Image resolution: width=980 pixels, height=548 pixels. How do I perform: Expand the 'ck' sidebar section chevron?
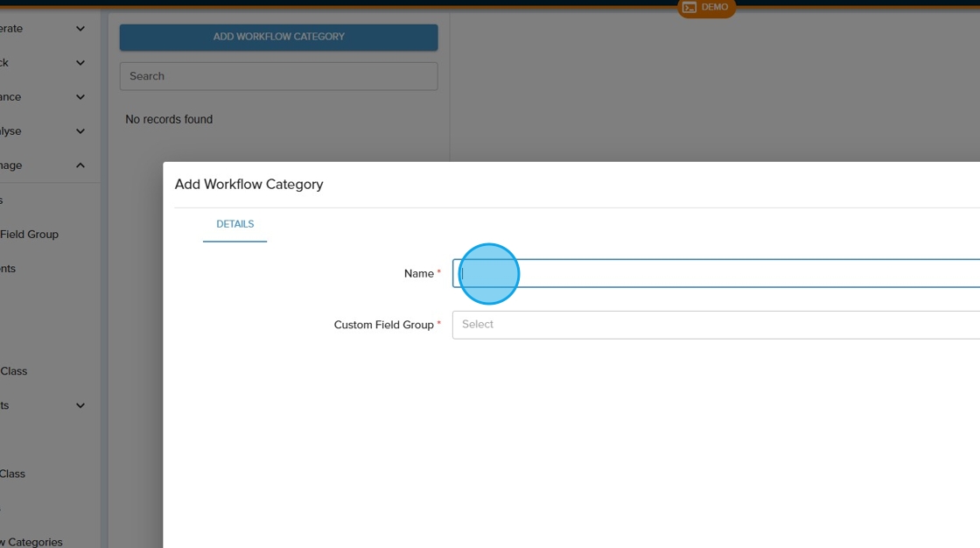pos(80,63)
